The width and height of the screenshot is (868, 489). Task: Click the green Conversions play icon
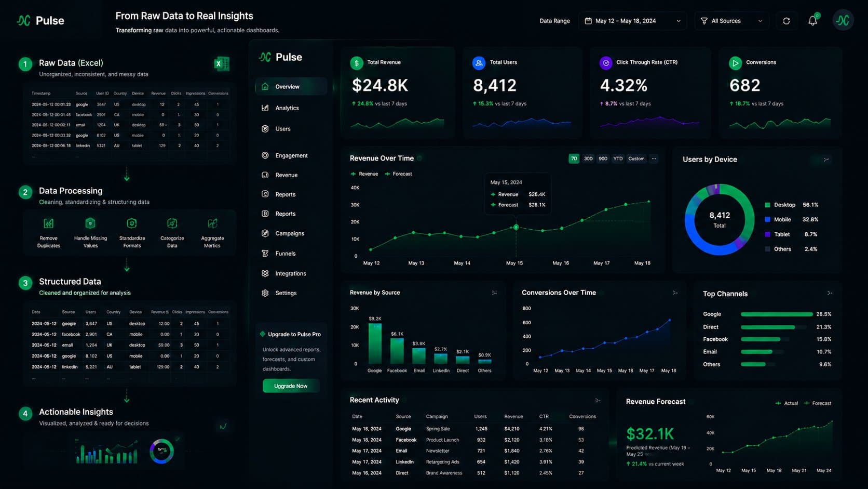click(x=735, y=63)
